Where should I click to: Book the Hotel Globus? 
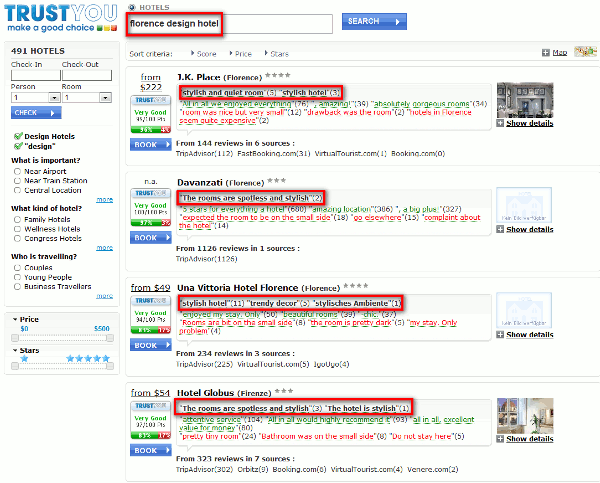click(x=150, y=450)
